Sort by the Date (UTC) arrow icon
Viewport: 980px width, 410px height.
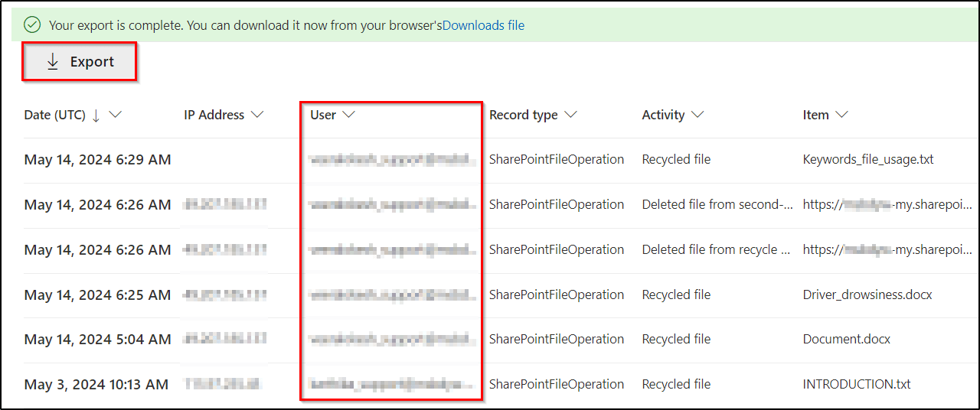96,116
